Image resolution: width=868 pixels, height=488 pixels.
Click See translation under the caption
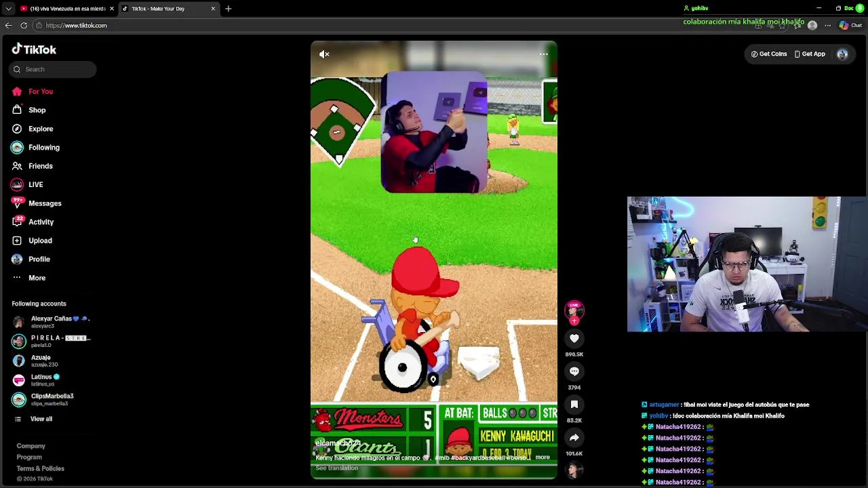point(336,468)
